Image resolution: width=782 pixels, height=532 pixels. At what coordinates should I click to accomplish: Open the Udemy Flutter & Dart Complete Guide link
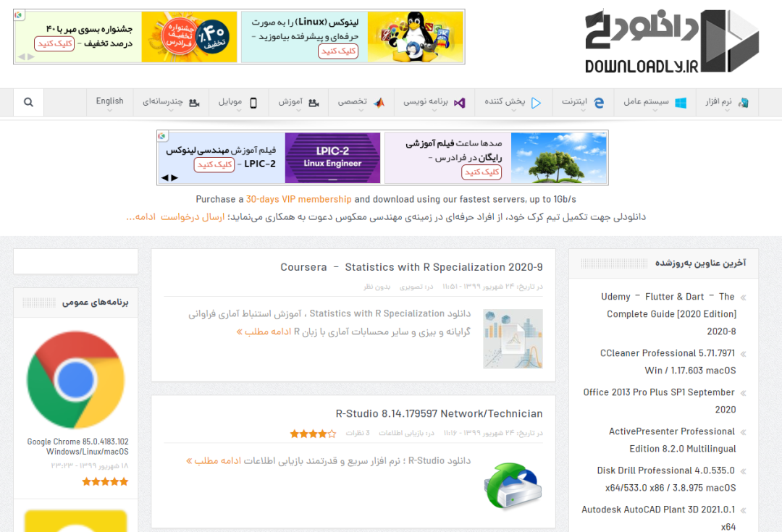pyautogui.click(x=668, y=314)
